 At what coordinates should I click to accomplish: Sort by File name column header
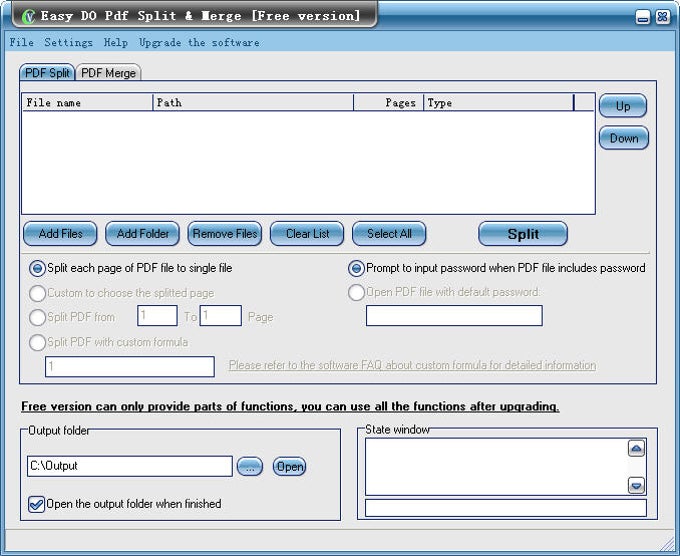(87, 103)
